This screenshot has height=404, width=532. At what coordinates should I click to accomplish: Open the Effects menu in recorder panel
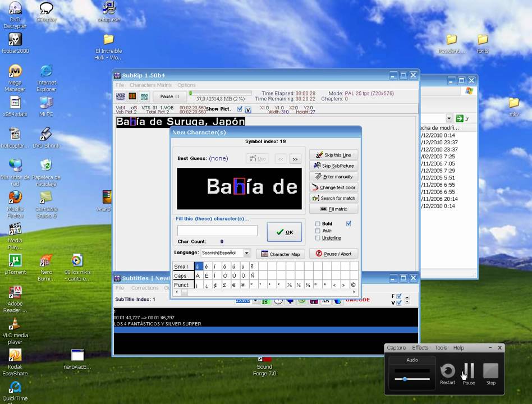(420, 348)
